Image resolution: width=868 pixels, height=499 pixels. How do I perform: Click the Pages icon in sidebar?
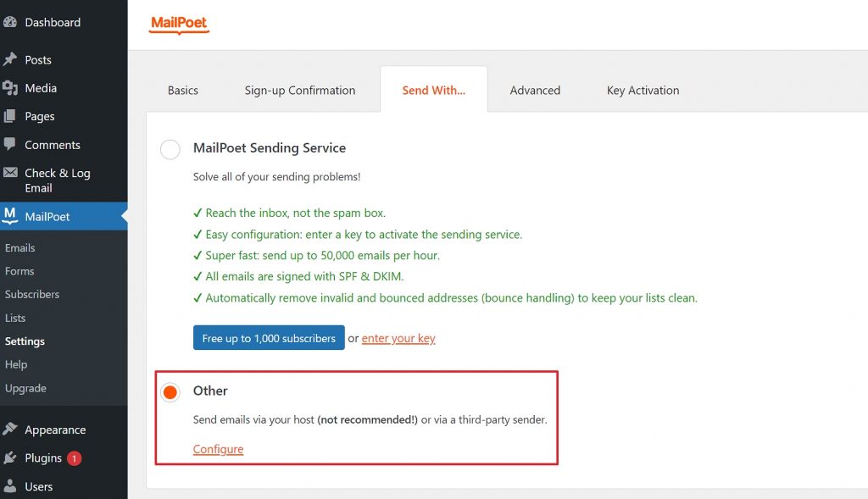click(10, 116)
